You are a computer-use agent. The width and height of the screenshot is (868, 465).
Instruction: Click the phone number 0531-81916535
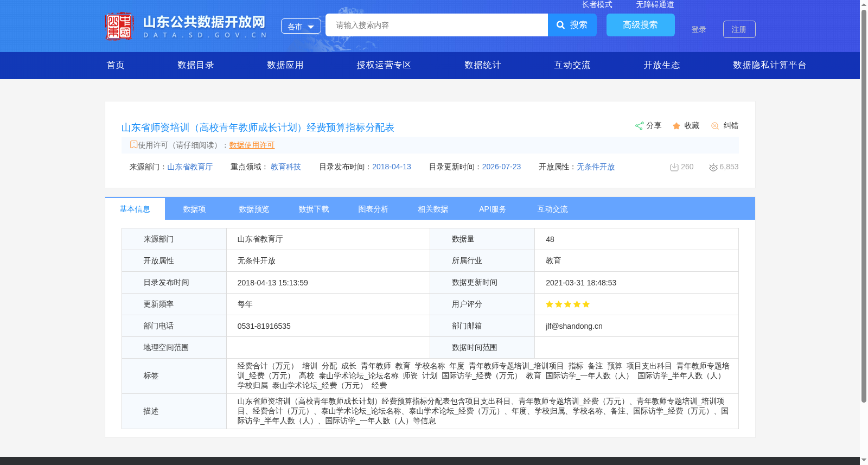[x=264, y=326]
